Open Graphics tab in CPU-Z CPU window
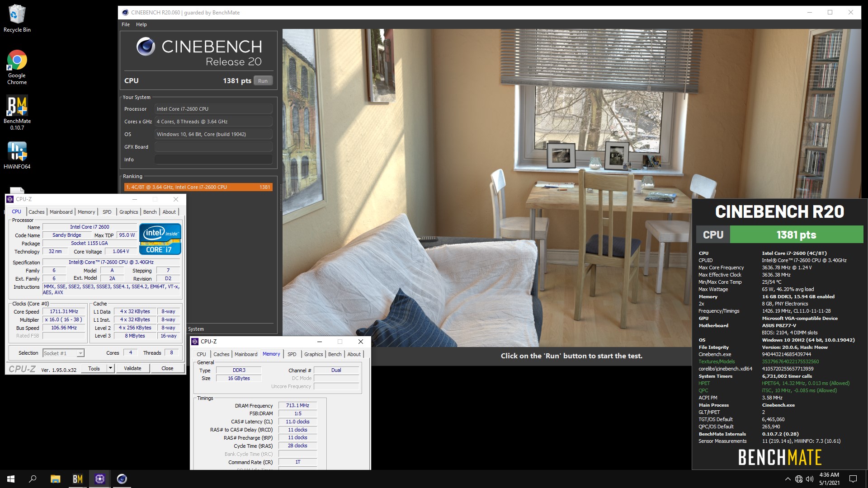This screenshot has height=488, width=868. 129,212
